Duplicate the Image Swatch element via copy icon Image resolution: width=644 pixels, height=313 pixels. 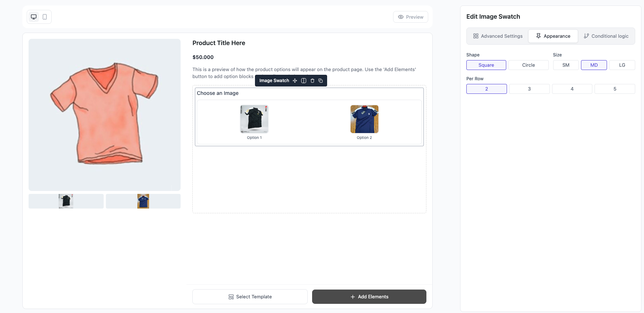tap(321, 81)
